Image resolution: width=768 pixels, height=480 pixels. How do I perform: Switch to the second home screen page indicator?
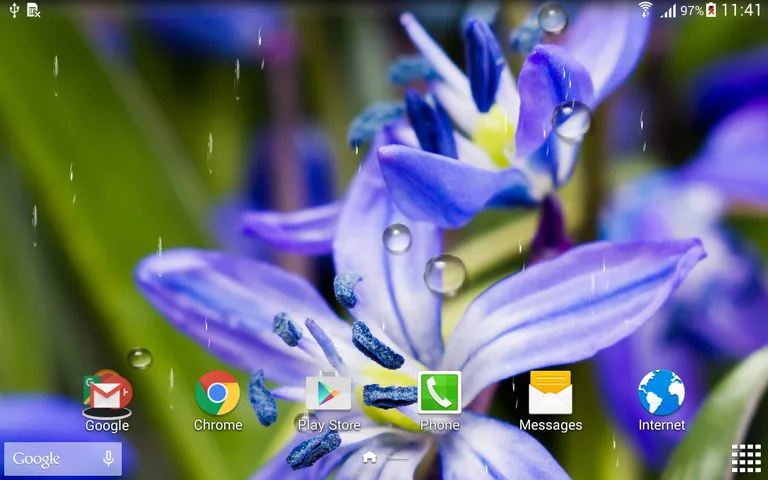click(x=399, y=459)
